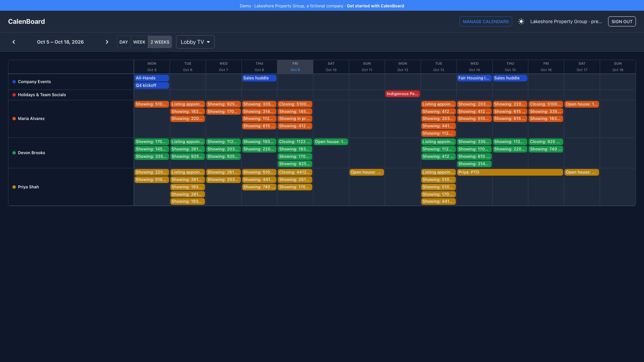This screenshot has width=644, height=362.
Task: Click Devon Brooks green calendar dot
Action: (14, 153)
